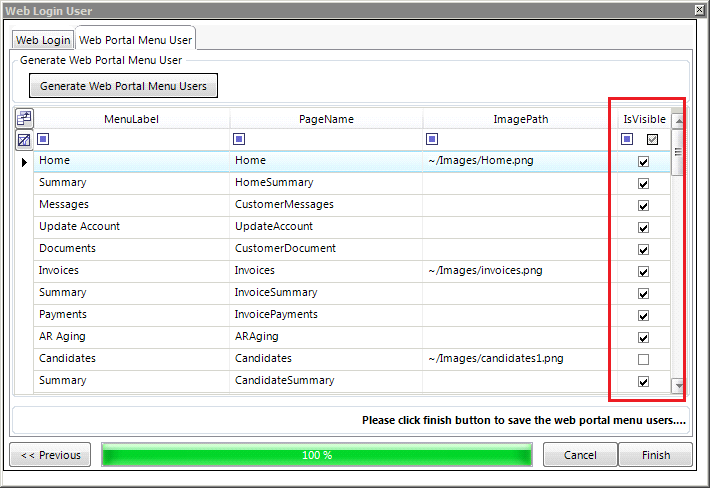
Task: Check IsVisible for Candidates row
Action: [643, 359]
